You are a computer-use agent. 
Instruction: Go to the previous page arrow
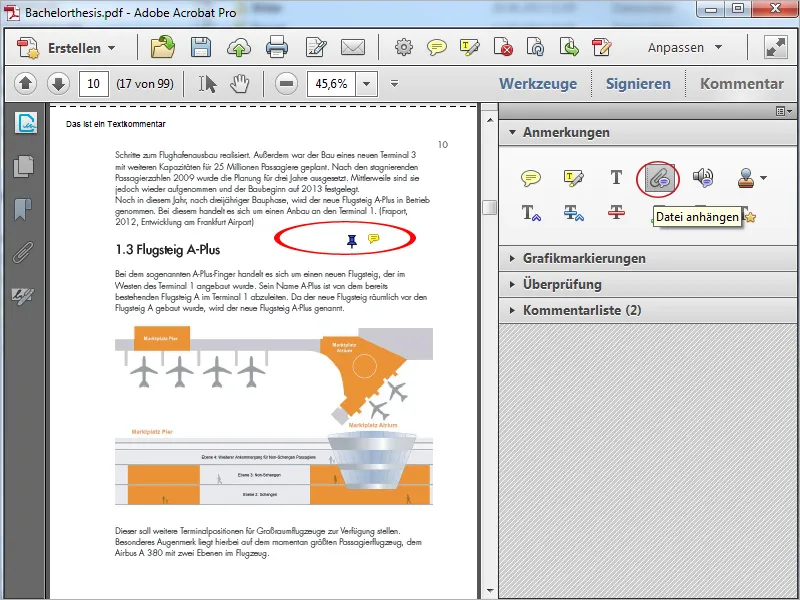pos(26,83)
